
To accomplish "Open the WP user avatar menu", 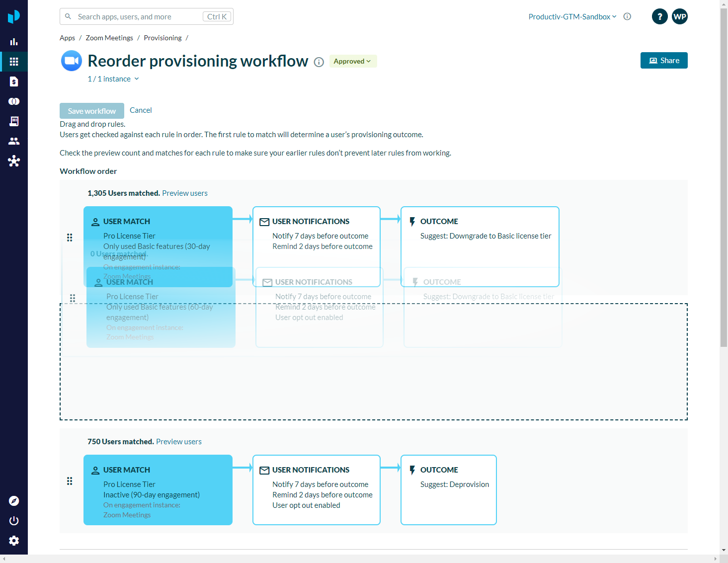I will [680, 16].
